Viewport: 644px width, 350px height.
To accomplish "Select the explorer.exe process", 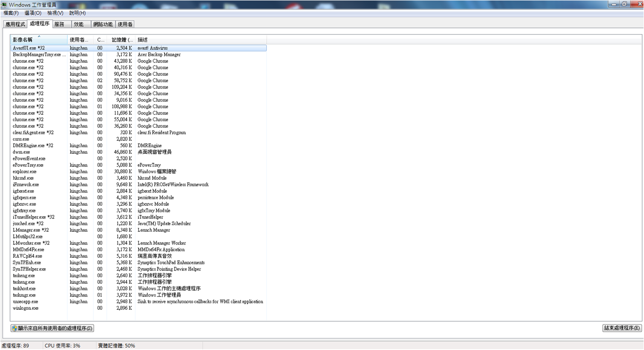I will 139,172.
